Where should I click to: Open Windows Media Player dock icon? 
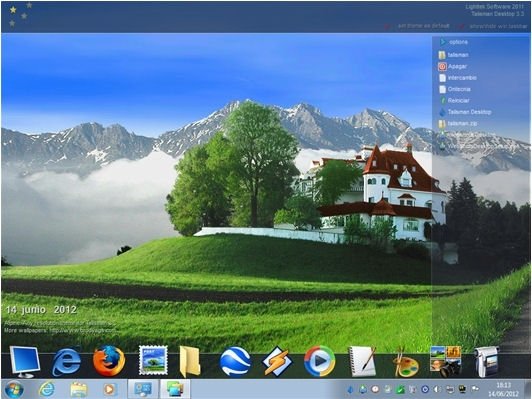[x=319, y=361]
